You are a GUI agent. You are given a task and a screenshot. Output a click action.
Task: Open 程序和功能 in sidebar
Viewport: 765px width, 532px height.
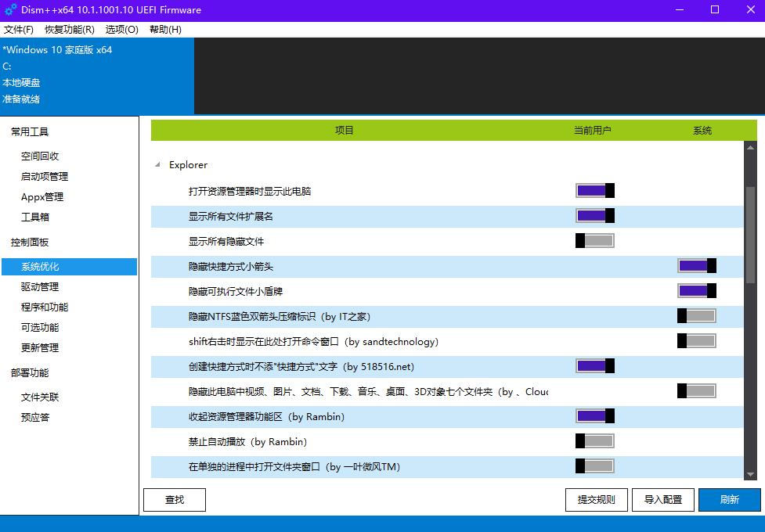(x=45, y=307)
